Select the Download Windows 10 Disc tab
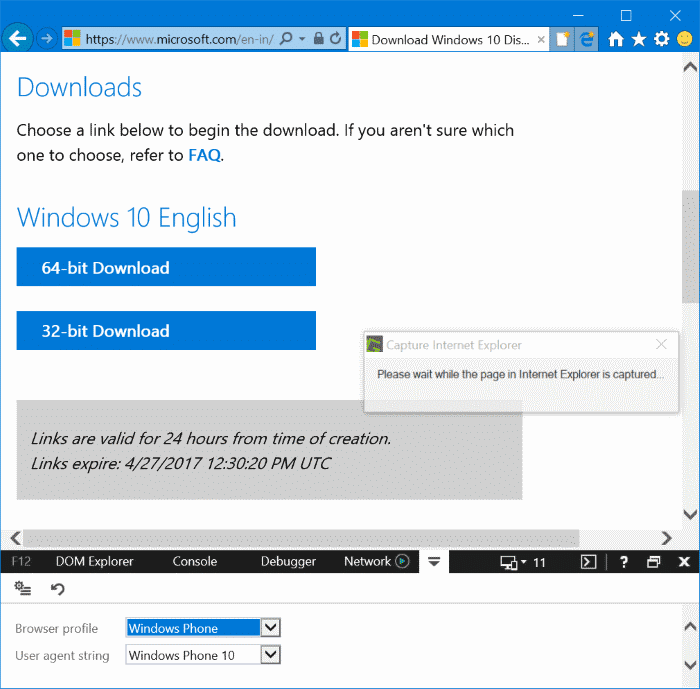 [449, 39]
